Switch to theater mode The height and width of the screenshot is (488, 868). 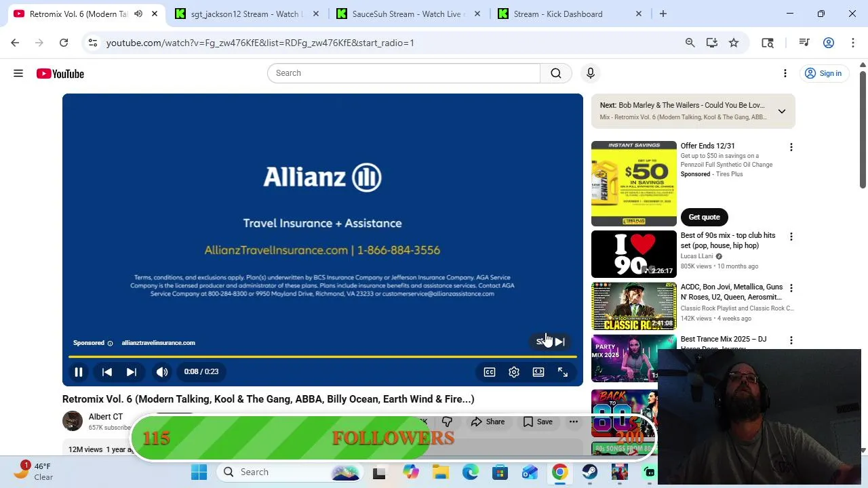538,371
